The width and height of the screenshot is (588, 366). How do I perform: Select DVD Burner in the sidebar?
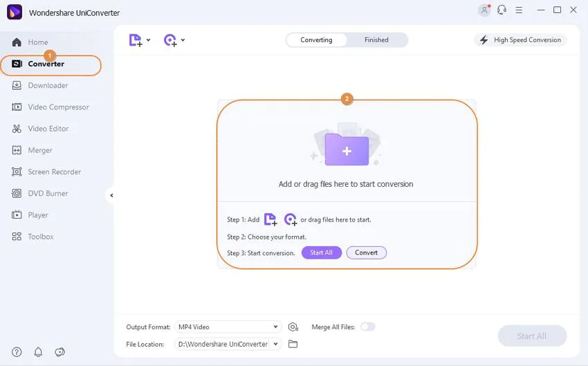pos(48,194)
